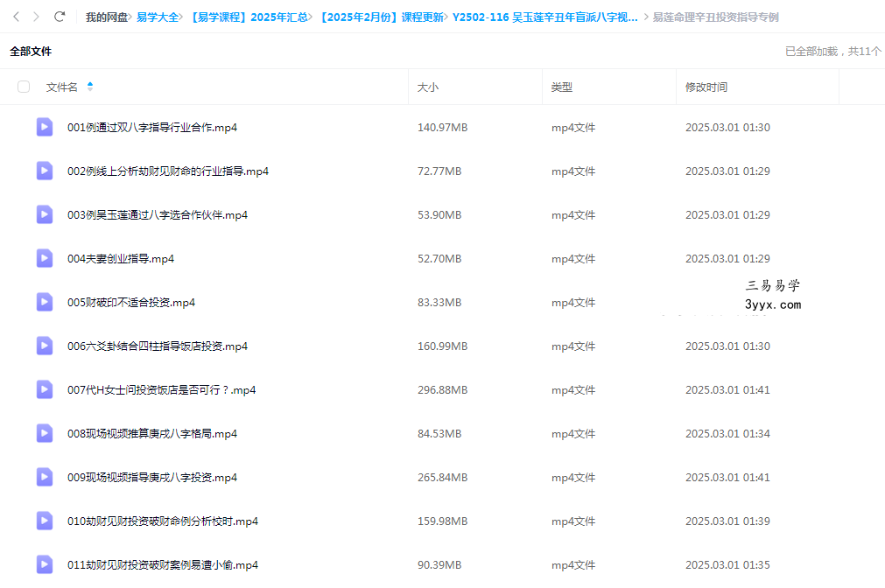The image size is (885, 588).
Task: Click the 72.77MB size cell
Action: pyautogui.click(x=439, y=171)
